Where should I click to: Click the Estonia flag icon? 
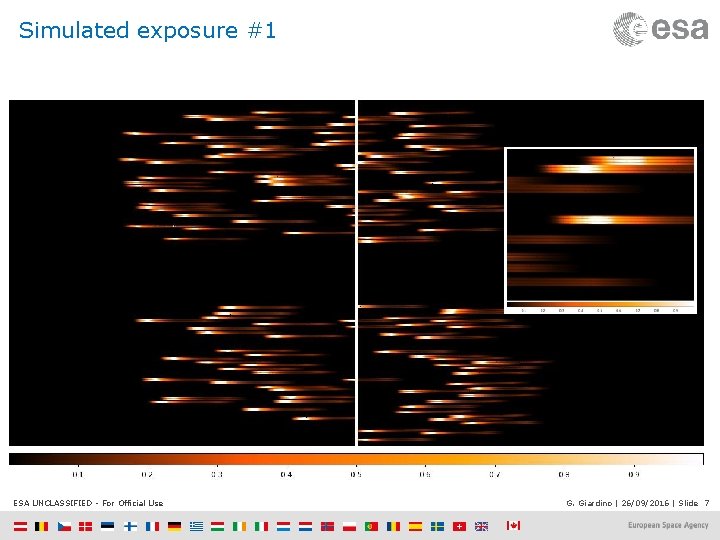(107, 526)
